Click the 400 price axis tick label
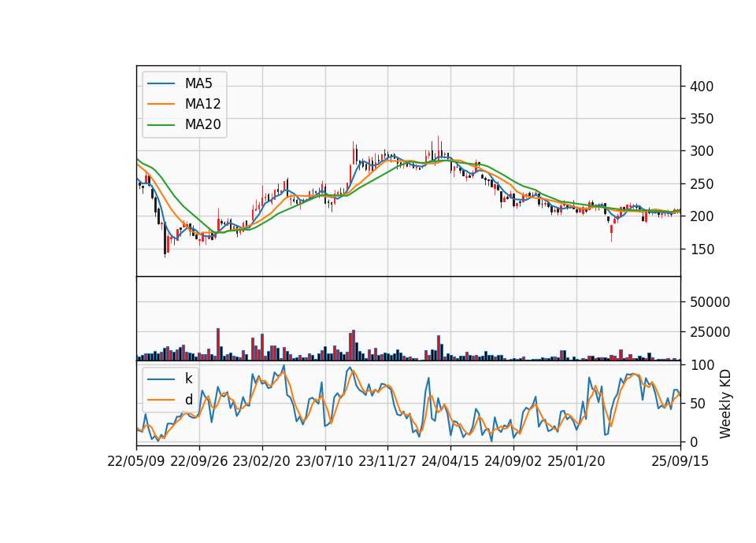This screenshot has height=543, width=756. [x=702, y=87]
